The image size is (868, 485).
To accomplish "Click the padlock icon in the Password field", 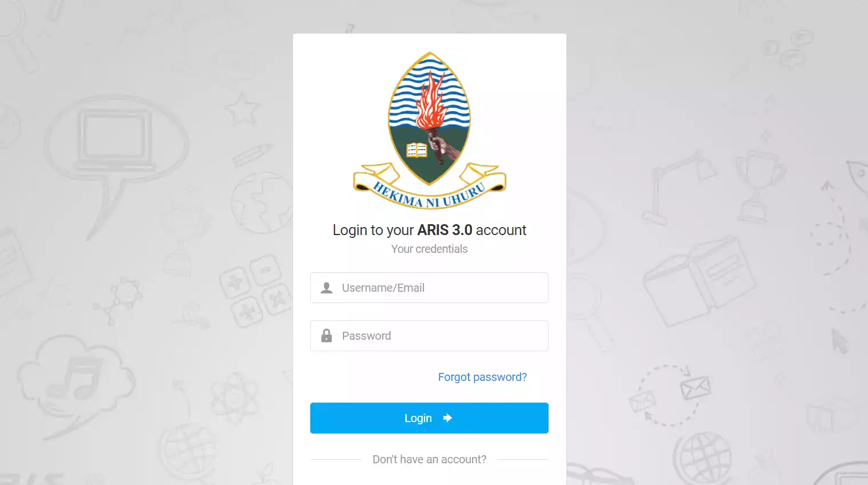I will (x=326, y=336).
